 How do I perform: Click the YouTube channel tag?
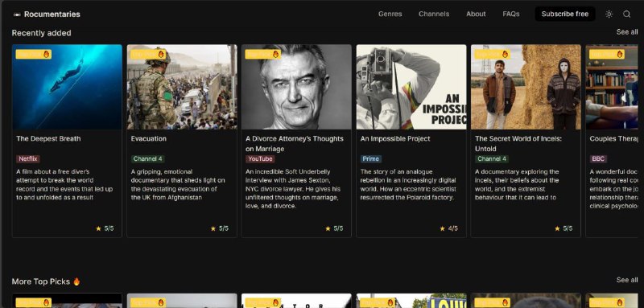point(260,158)
